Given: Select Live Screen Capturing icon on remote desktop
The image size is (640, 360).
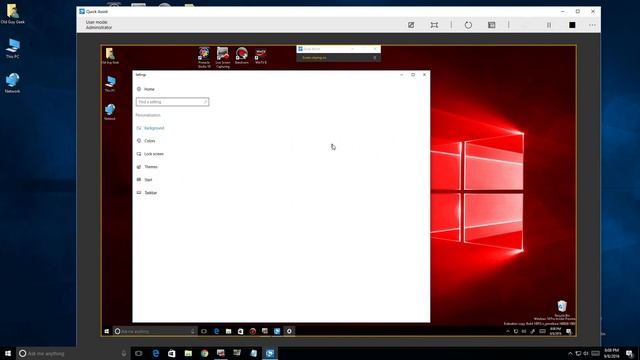Looking at the screenshot, I should 223,58.
